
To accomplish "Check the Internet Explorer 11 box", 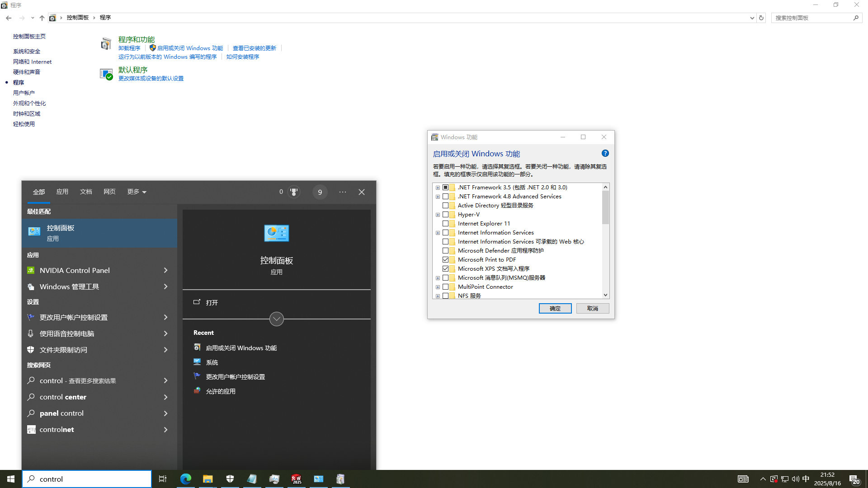I will pos(446,223).
